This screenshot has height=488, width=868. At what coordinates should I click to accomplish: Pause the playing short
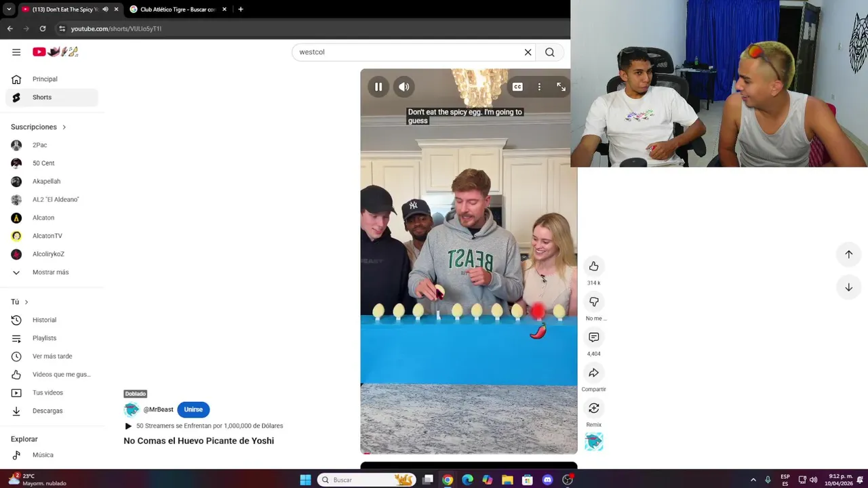[x=378, y=87]
